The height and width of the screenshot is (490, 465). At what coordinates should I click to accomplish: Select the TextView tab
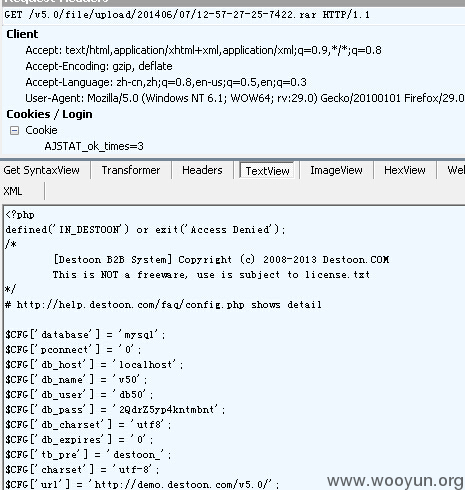click(267, 171)
